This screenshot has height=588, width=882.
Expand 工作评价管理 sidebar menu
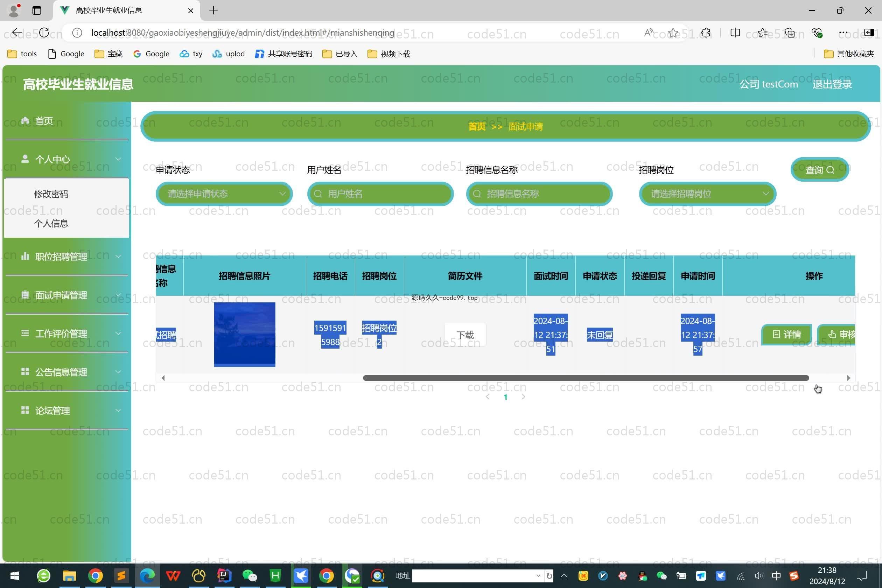click(67, 333)
